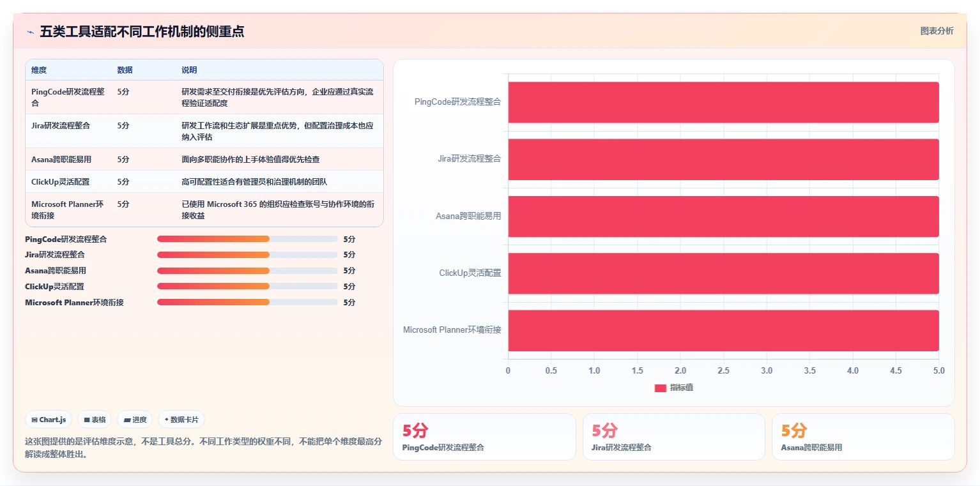Click the 2.5 x-axis tick label
The height and width of the screenshot is (486, 980).
tap(723, 370)
